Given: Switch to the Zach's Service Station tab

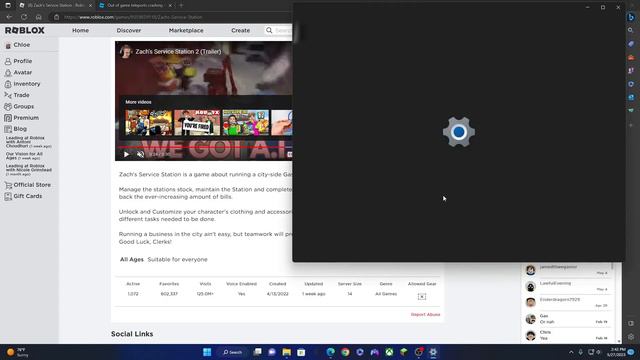Looking at the screenshot, I should [x=56, y=6].
